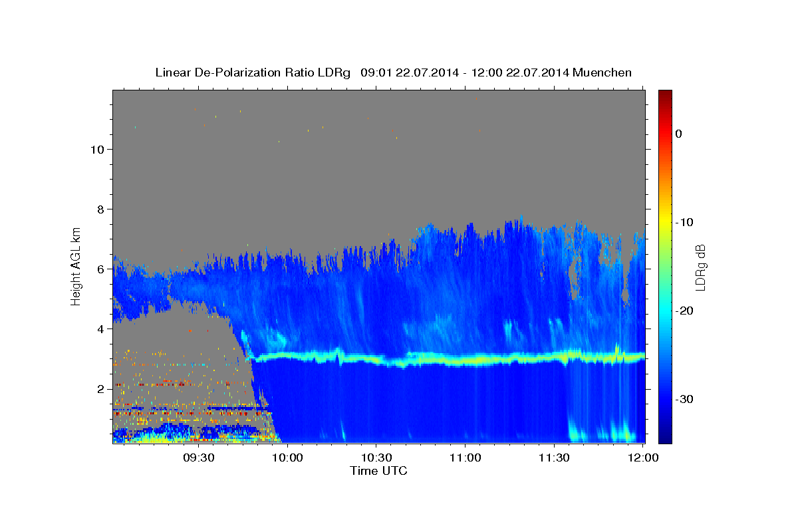Click the 10:30 time tick label
Screen dimensions: 798x532
coord(376,458)
